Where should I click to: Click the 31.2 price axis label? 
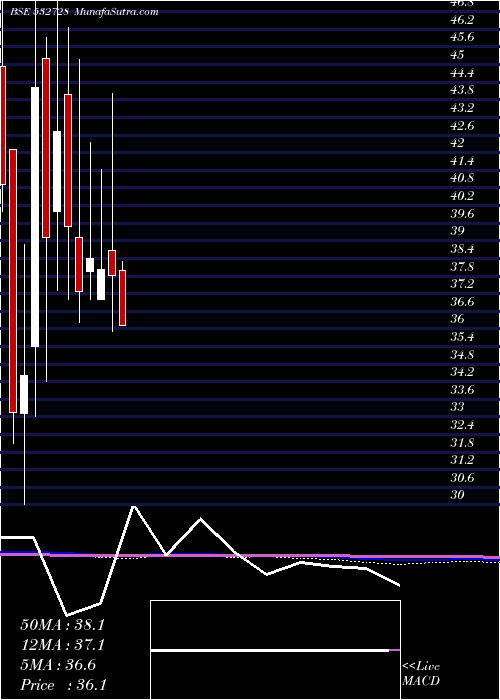pyautogui.click(x=462, y=459)
